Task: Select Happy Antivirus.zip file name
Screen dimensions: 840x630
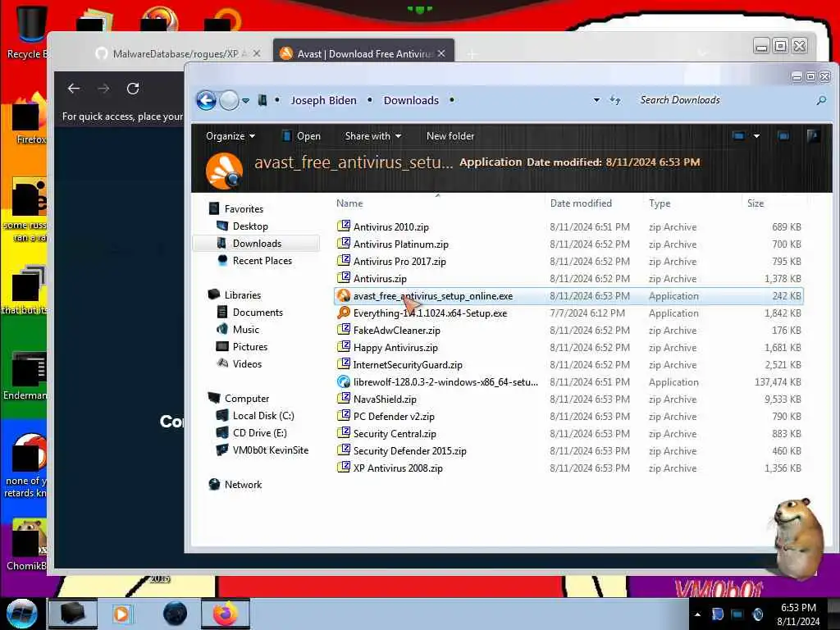Action: pos(395,348)
